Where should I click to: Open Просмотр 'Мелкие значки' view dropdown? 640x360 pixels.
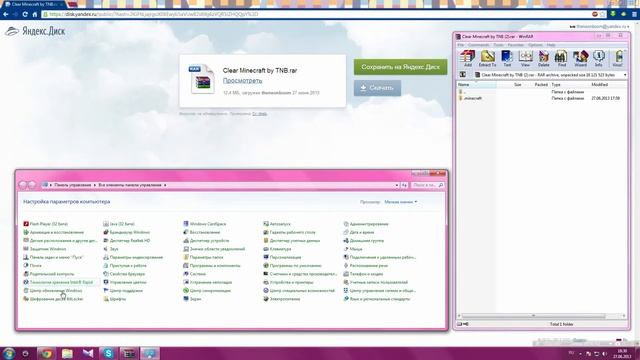(x=401, y=202)
